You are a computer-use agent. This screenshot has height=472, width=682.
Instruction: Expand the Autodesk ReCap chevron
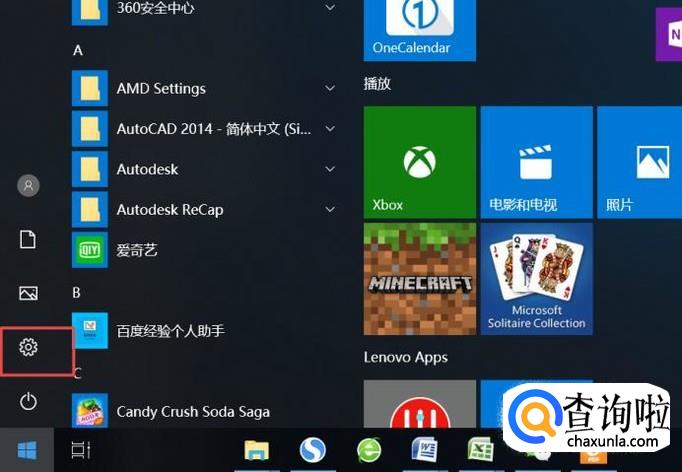330,209
